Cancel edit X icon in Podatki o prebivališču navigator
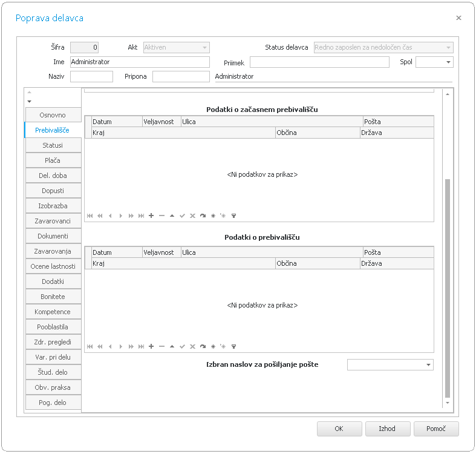 pos(192,346)
